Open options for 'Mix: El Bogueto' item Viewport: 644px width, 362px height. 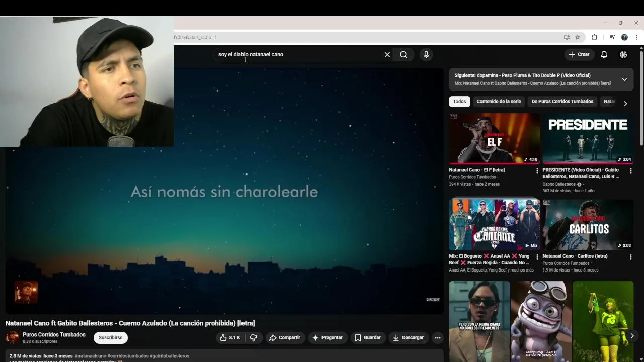click(537, 257)
